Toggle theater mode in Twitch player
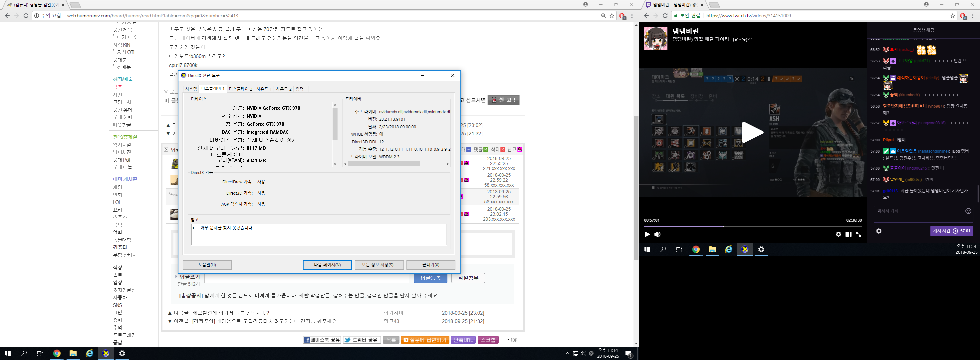980x360 pixels. [849, 234]
